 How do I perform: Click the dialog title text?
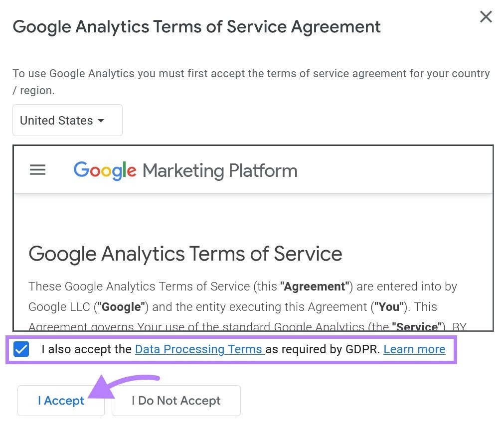[x=197, y=27]
